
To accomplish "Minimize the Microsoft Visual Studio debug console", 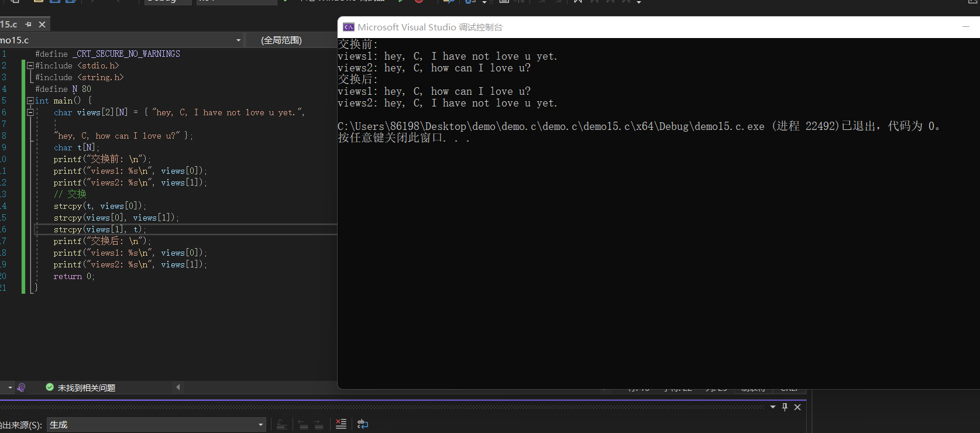I will pos(966,27).
